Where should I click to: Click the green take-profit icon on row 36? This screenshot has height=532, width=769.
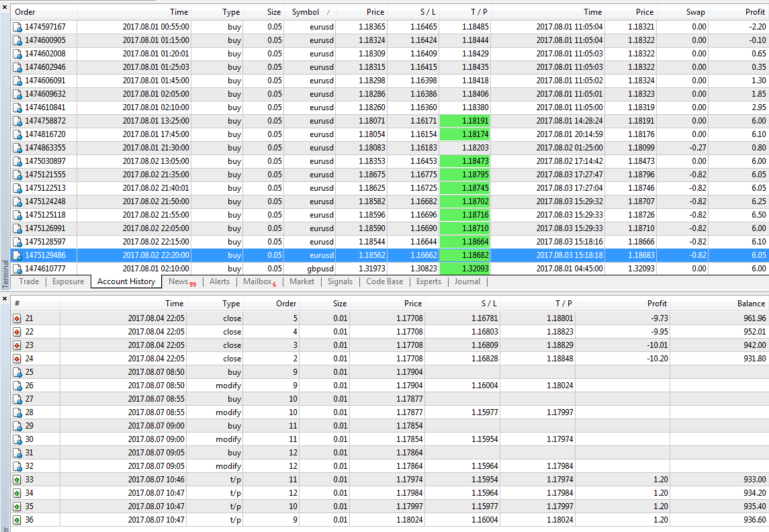point(17,520)
